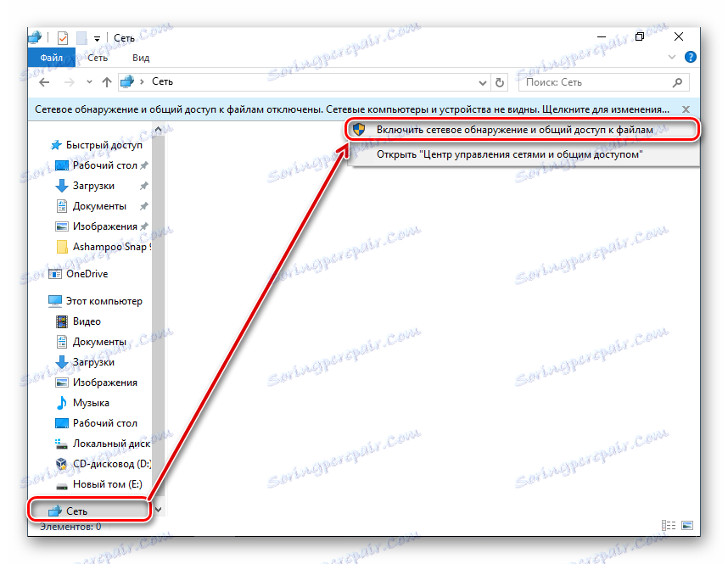Open the address bar history dropdown
Image resolution: width=728 pixels, height=564 pixels.
coord(483,82)
